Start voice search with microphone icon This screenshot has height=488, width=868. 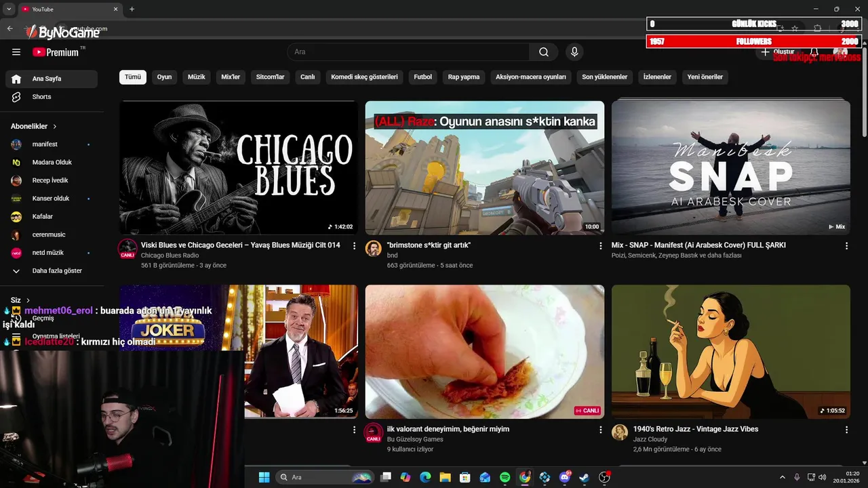point(574,52)
